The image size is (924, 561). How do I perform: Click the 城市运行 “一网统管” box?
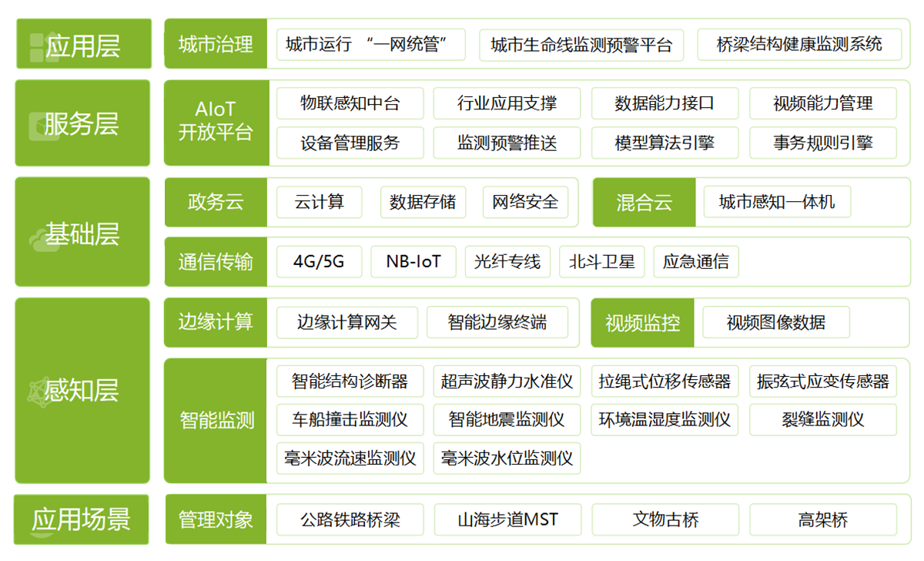(x=371, y=45)
